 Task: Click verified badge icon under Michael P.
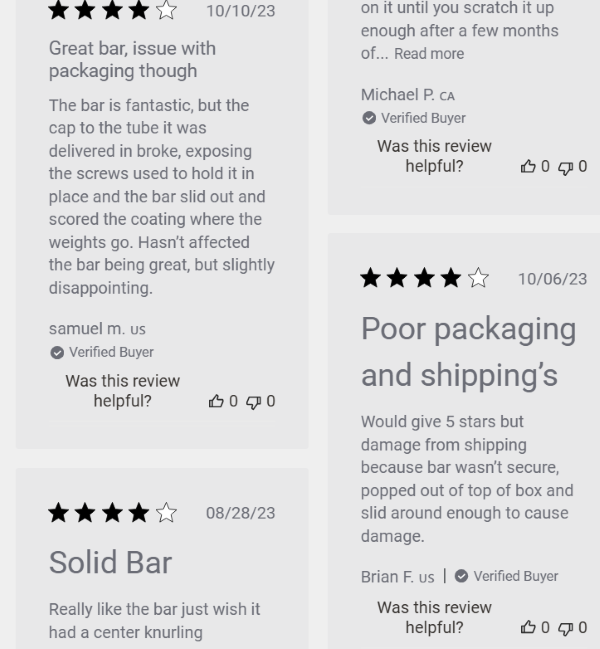tap(369, 118)
